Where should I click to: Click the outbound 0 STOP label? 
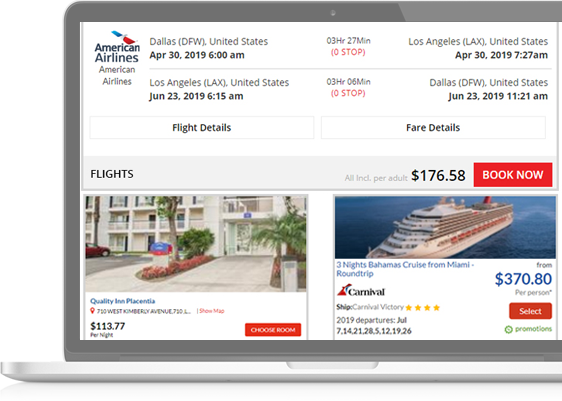348,52
